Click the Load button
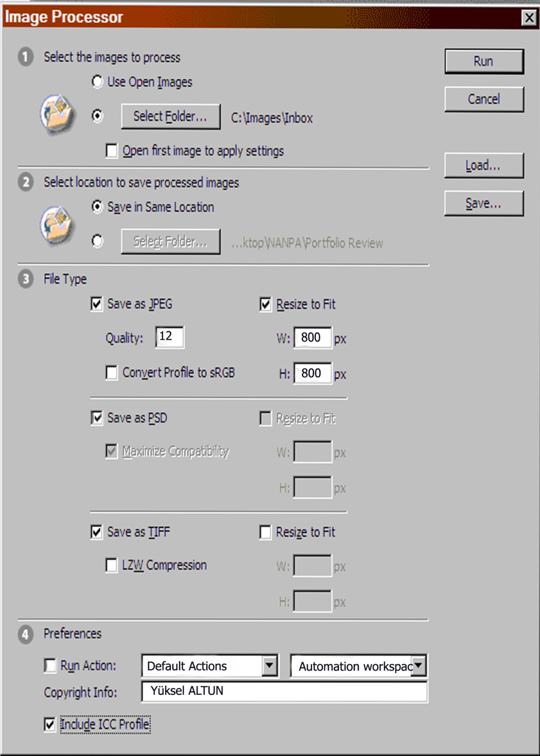This screenshot has width=540, height=756. coord(484,165)
